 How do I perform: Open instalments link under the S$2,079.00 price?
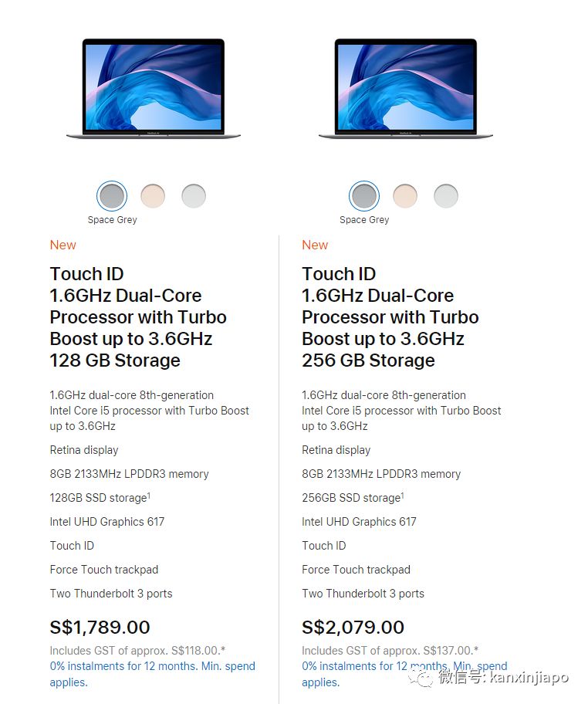(404, 666)
